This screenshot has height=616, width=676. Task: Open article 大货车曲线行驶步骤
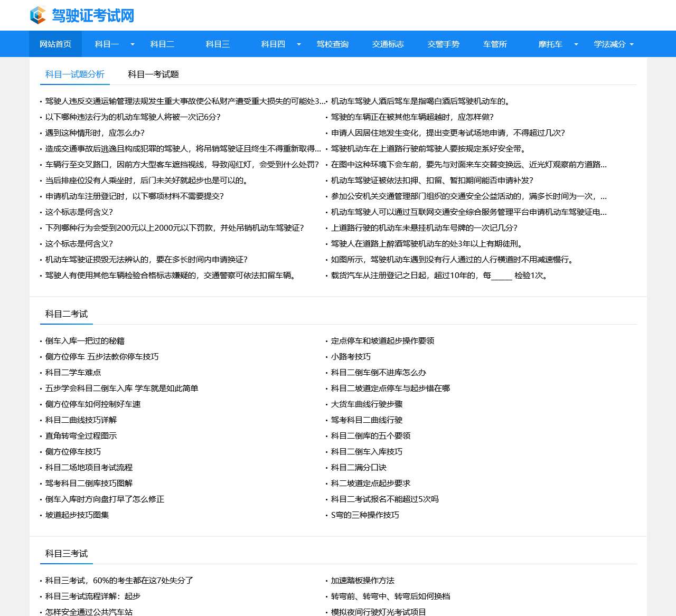[x=367, y=404]
